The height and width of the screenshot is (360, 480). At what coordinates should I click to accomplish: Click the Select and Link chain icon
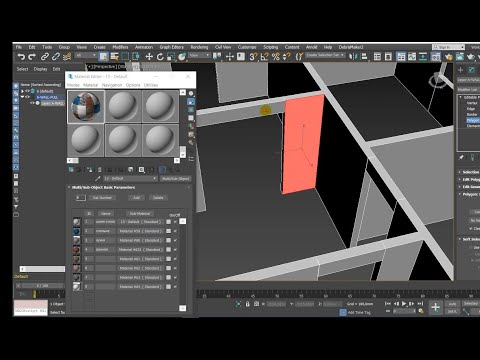pos(45,57)
